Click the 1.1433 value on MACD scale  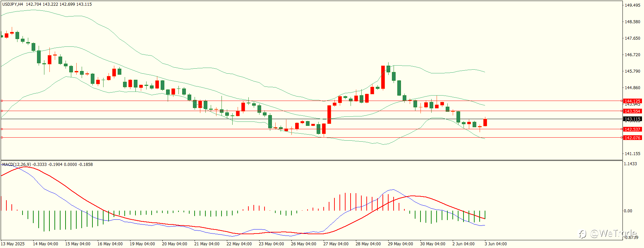(630, 164)
